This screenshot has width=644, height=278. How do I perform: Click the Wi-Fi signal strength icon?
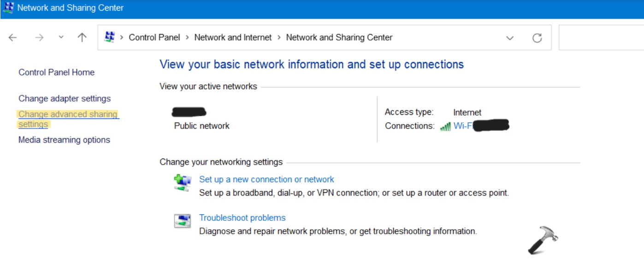[x=445, y=126]
